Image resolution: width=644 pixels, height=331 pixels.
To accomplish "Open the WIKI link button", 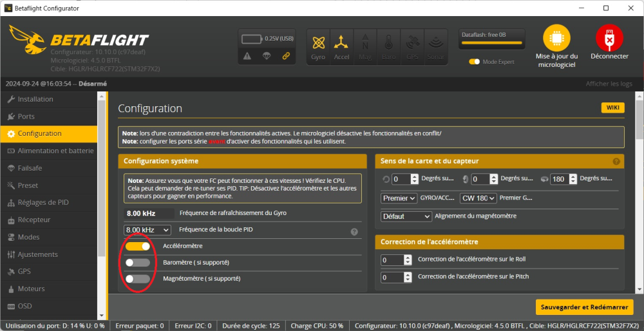I will (x=612, y=108).
